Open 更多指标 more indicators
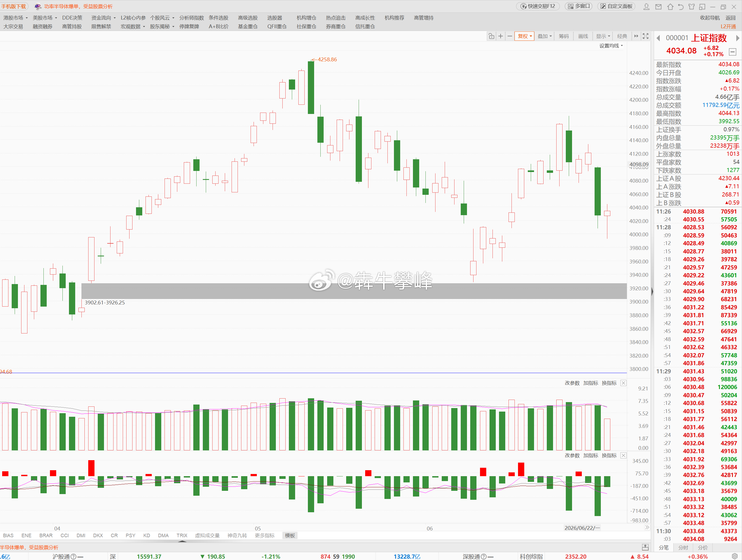Image resolution: width=742 pixels, height=560 pixels. (x=265, y=536)
